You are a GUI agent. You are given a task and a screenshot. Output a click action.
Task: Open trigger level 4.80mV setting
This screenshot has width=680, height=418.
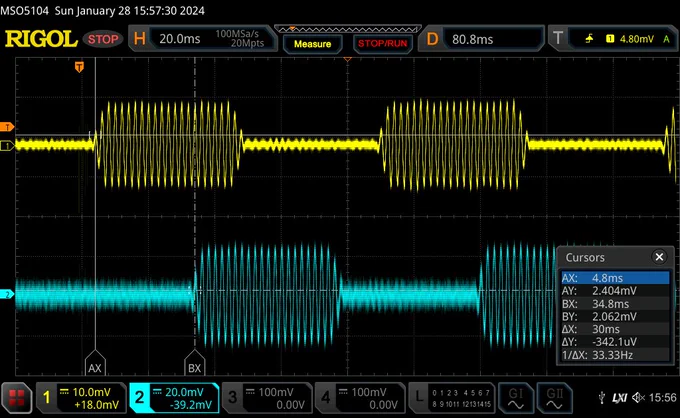pyautogui.click(x=636, y=39)
